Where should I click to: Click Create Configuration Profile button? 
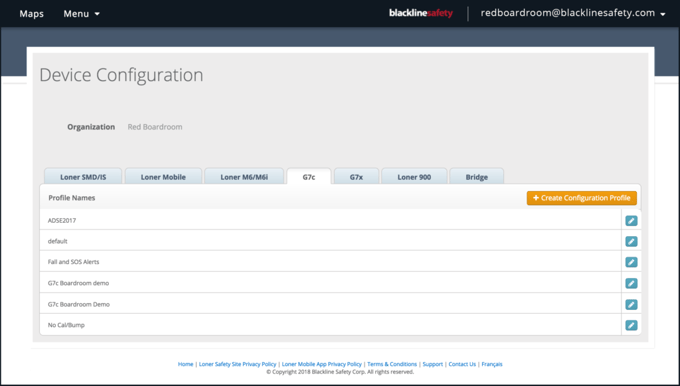click(582, 198)
